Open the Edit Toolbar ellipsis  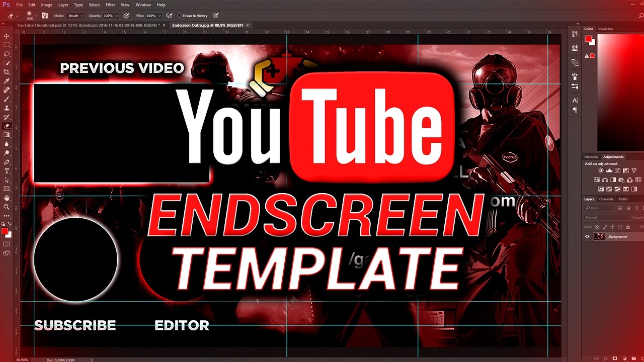[x=7, y=215]
